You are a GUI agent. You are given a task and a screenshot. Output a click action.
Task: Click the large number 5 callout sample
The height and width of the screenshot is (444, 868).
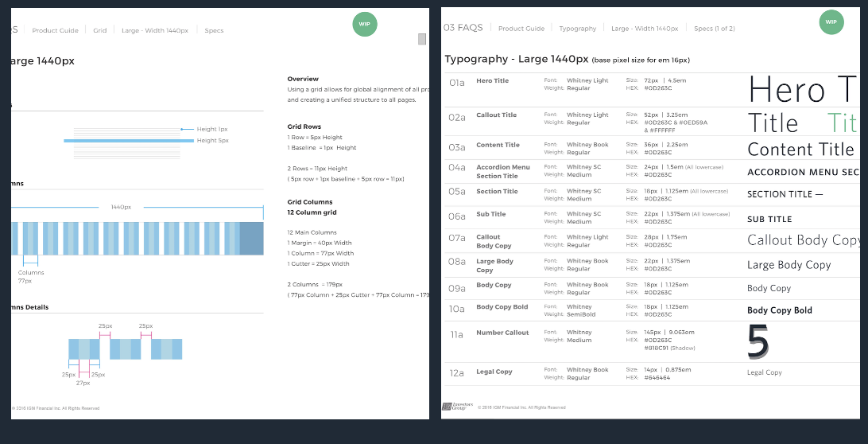point(758,342)
